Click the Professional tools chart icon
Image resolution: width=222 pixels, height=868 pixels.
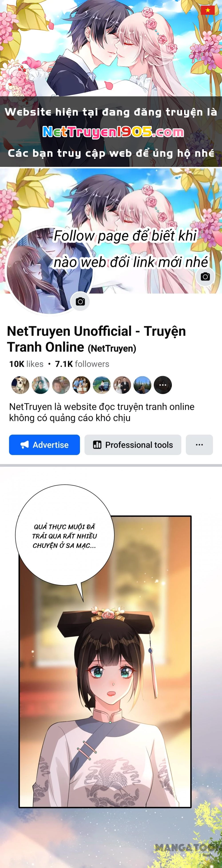[97, 445]
